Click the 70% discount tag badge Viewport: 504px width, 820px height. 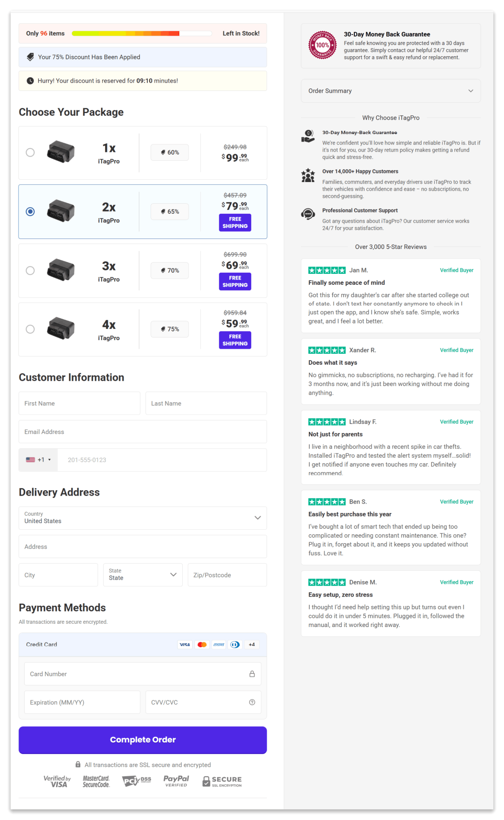tap(170, 271)
